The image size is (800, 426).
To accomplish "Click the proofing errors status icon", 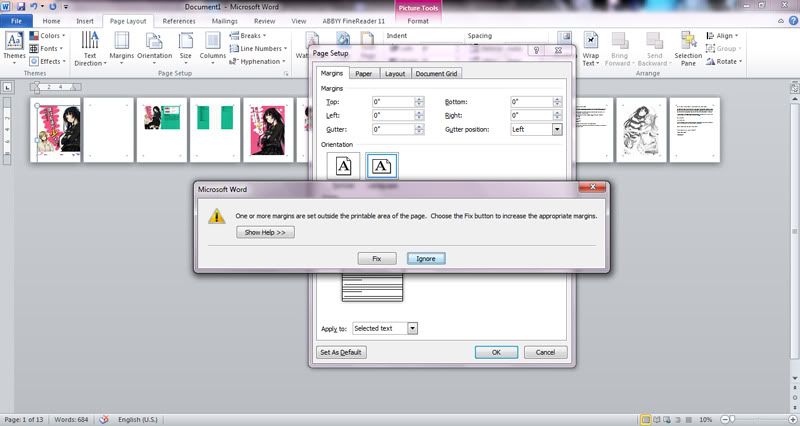I will click(104, 419).
